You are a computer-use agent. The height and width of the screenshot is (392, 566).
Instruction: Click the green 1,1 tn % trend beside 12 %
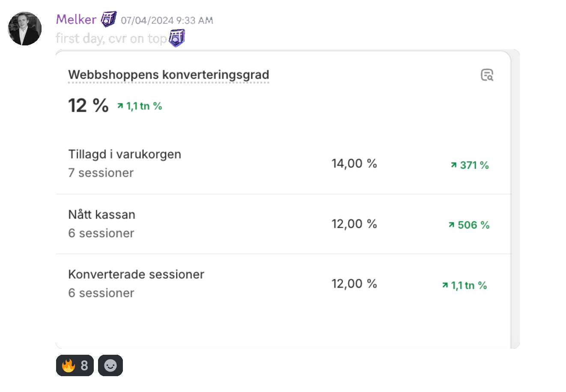pos(140,106)
